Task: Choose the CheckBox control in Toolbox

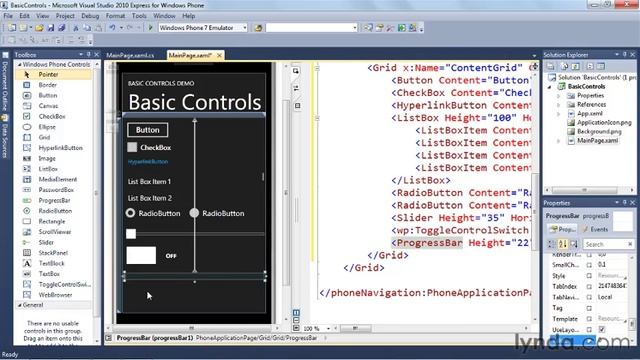Action: pyautogui.click(x=53, y=116)
